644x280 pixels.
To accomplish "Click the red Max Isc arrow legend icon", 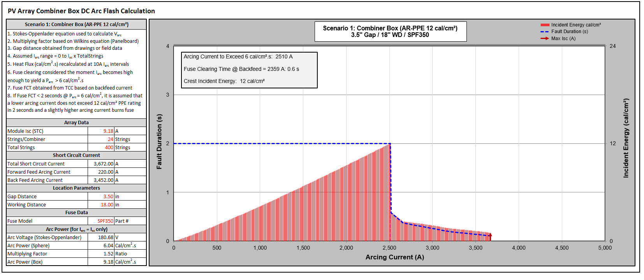I will coord(544,39).
